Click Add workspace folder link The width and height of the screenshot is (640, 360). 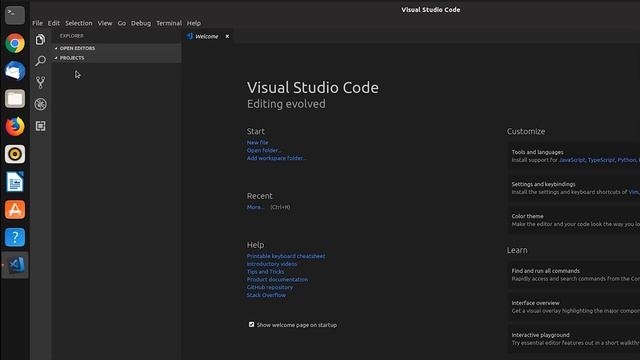coord(276,158)
